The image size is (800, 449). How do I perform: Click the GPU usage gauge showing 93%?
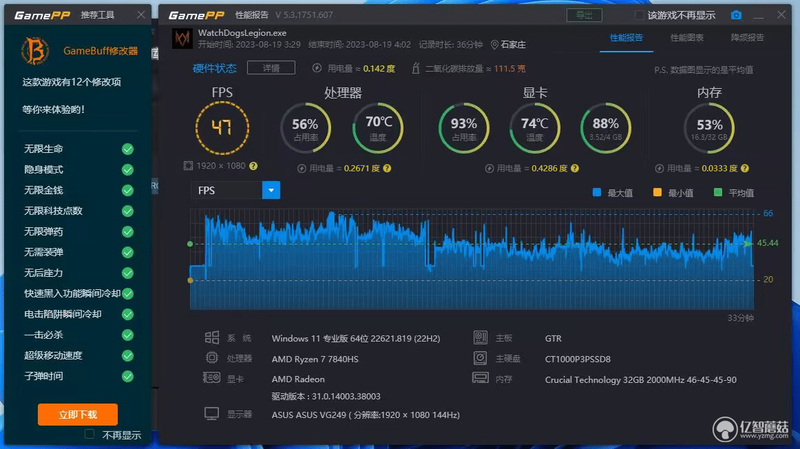coord(463,128)
